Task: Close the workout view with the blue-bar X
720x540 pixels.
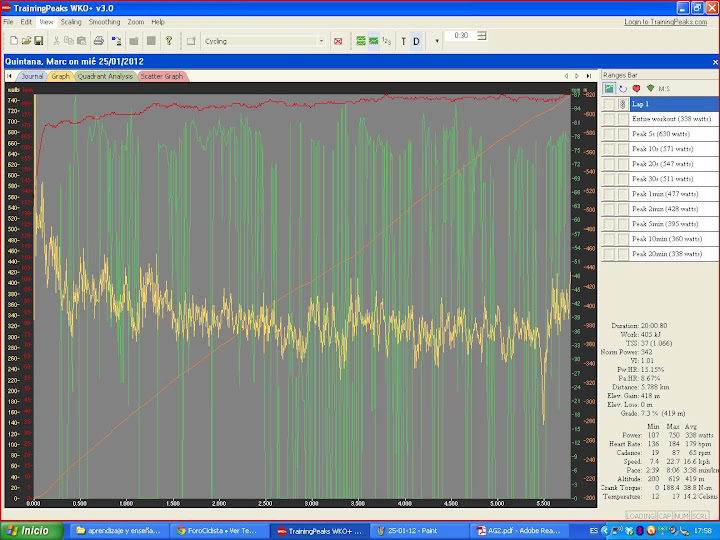Action: pyautogui.click(x=714, y=62)
